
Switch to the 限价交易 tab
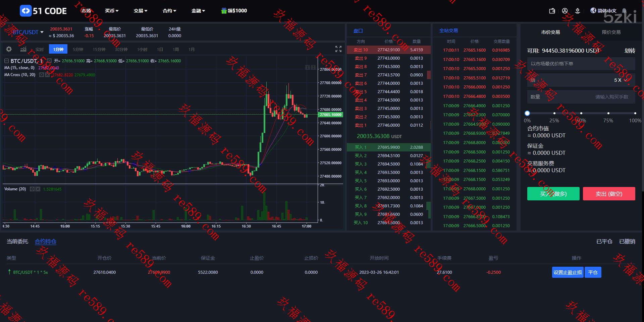(611, 32)
